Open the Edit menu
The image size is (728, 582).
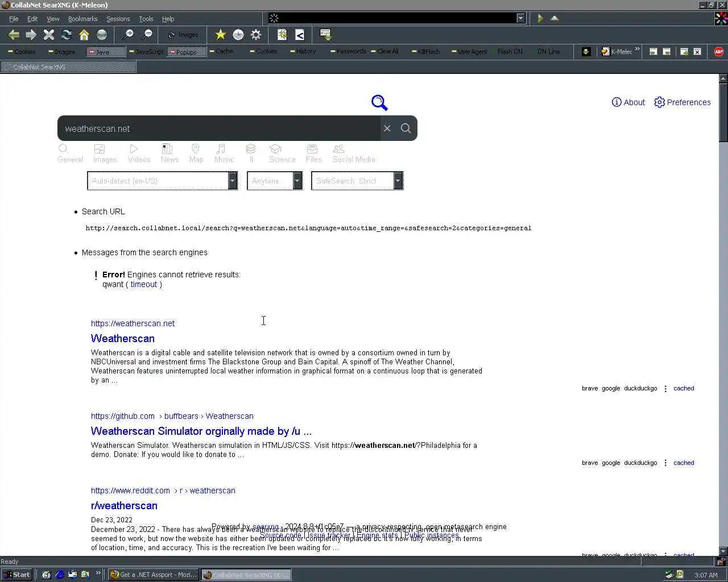click(32, 19)
